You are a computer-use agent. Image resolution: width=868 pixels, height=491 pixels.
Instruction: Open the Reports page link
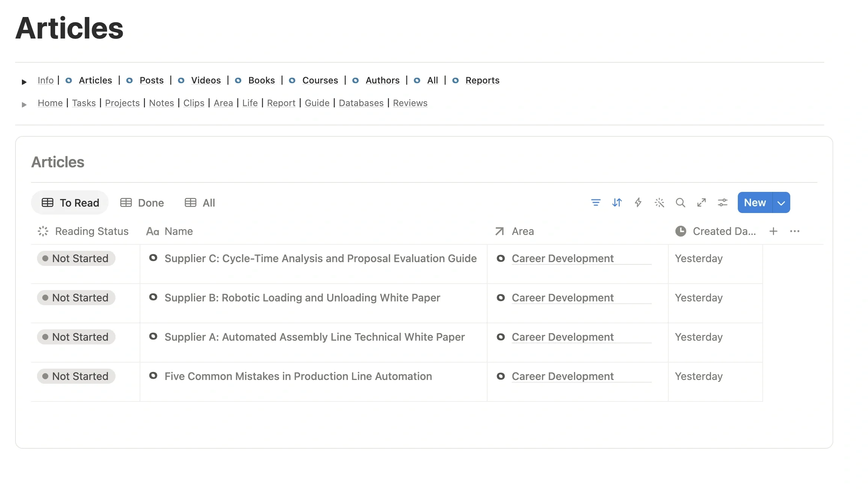click(x=482, y=80)
